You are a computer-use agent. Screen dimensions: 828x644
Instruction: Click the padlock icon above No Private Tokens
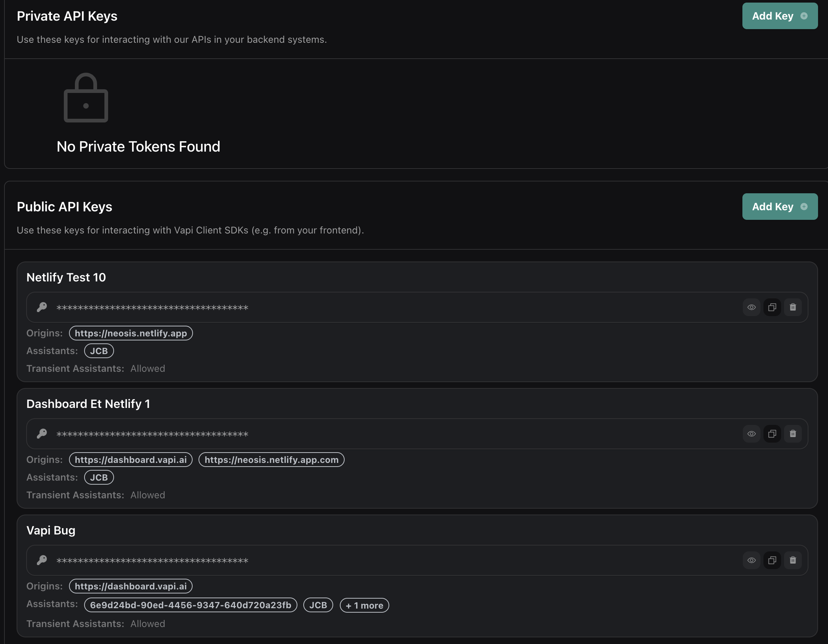(x=86, y=98)
